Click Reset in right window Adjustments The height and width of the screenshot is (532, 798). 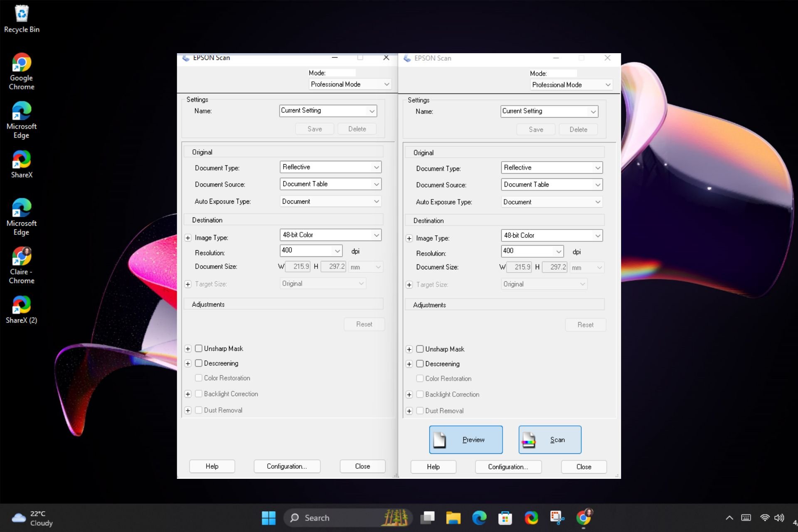(x=585, y=325)
